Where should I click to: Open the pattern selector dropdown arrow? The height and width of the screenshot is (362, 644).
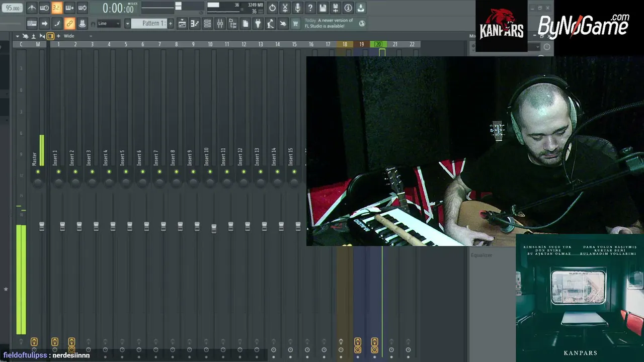click(127, 24)
